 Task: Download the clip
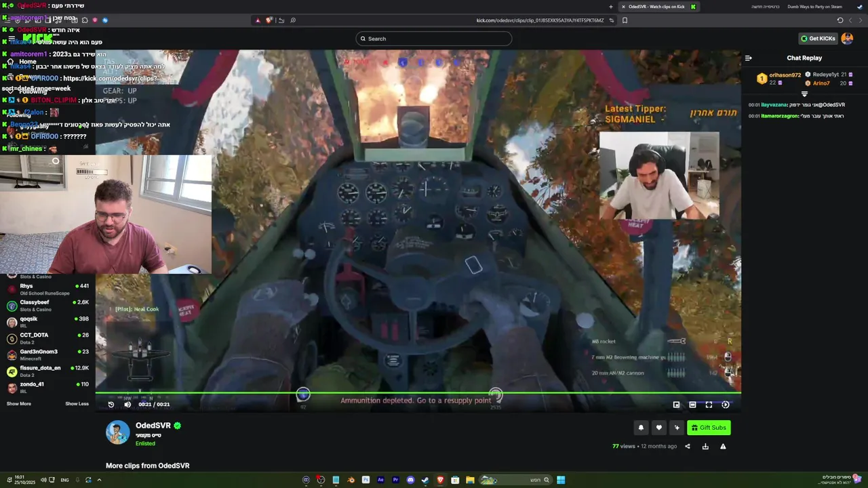click(x=705, y=446)
